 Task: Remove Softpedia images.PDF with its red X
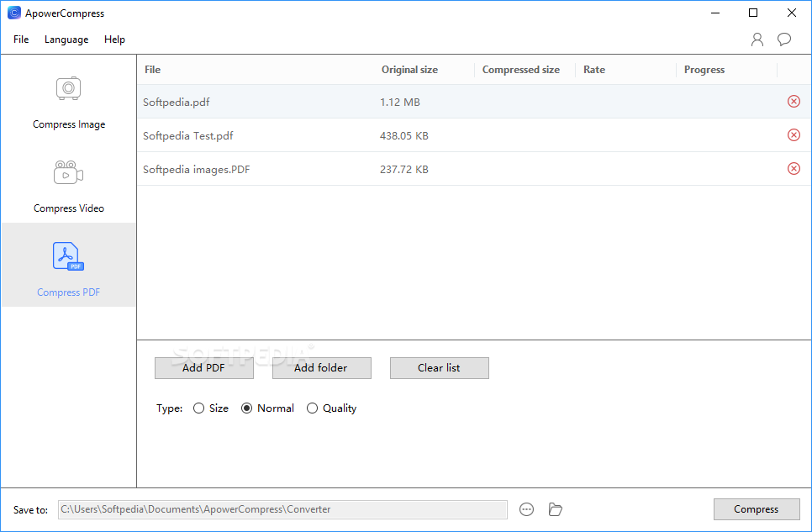coord(794,169)
